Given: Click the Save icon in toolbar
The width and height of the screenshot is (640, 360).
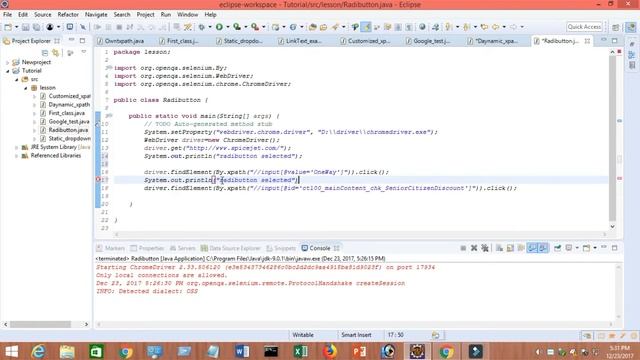Looking at the screenshot, I should [25, 27].
